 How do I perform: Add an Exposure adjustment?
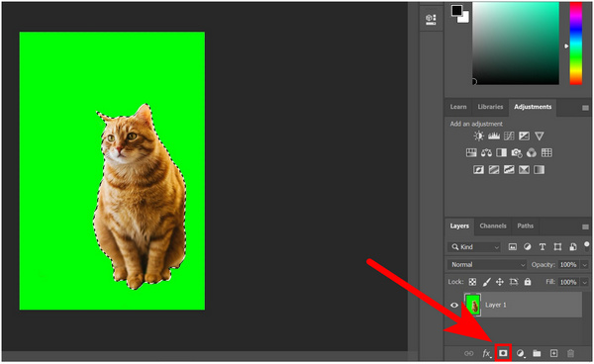point(524,136)
